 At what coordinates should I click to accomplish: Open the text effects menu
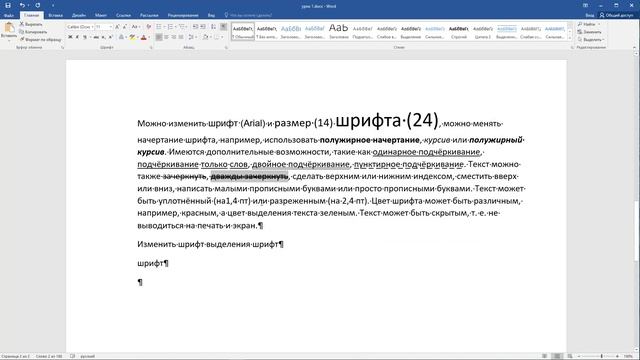point(122,37)
